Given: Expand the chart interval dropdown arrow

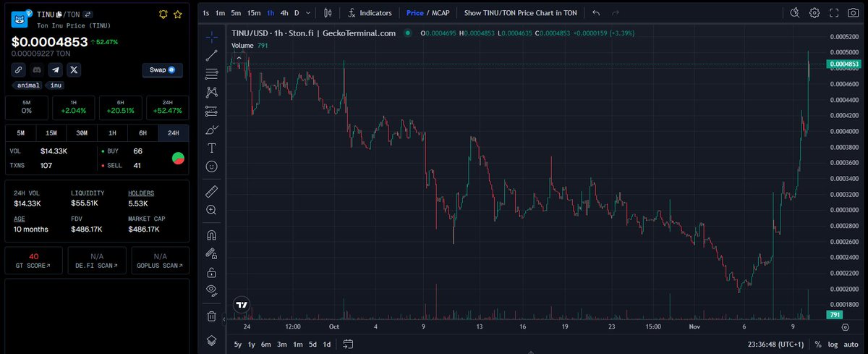Looking at the screenshot, I should point(310,12).
